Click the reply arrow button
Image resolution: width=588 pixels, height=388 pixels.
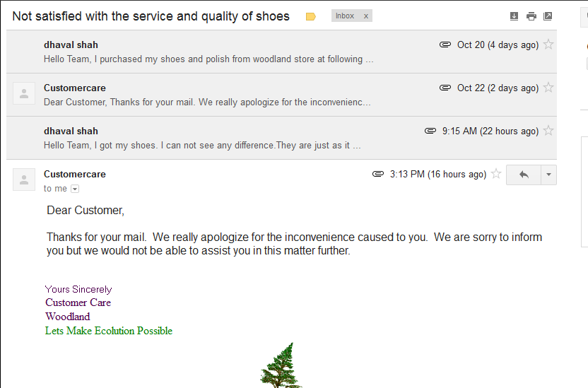(524, 175)
